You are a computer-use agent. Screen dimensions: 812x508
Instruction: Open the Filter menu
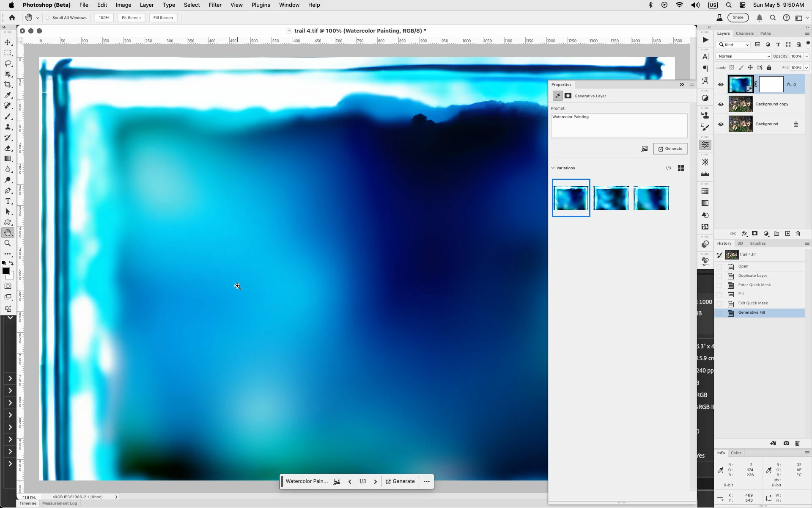[215, 5]
